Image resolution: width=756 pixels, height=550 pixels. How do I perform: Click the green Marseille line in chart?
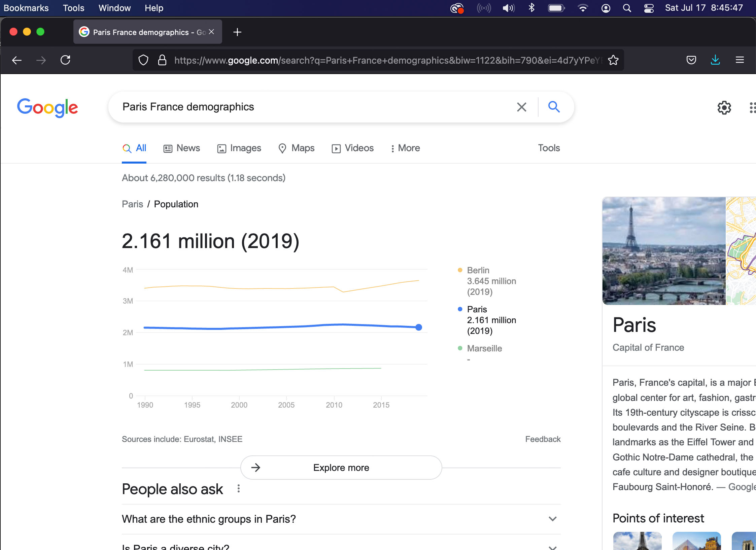(263, 370)
